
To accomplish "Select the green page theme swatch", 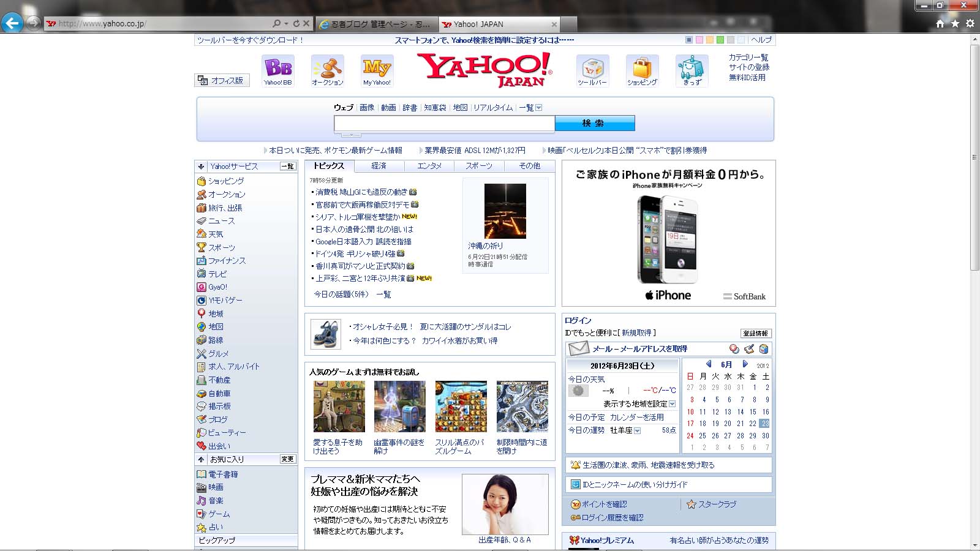I will [x=720, y=40].
